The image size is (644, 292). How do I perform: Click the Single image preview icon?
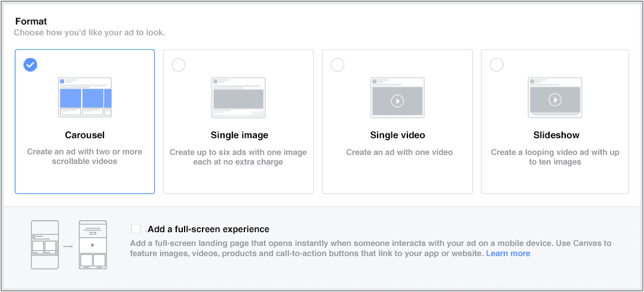238,98
